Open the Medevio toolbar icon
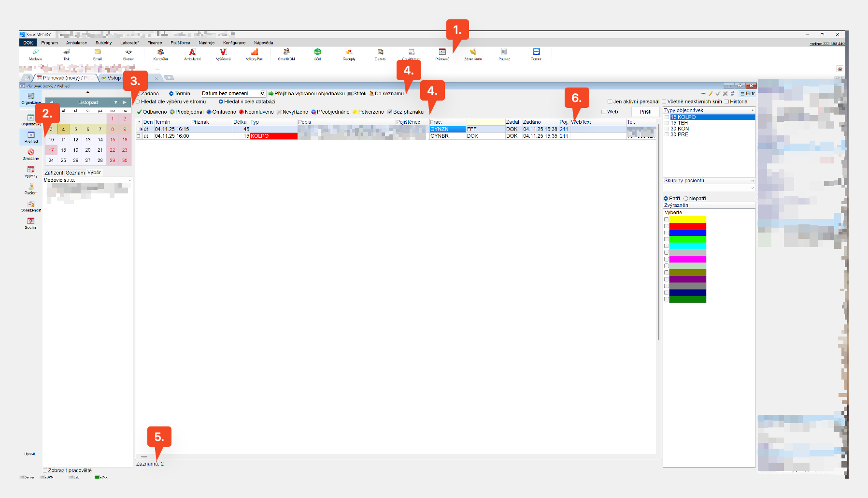The height and width of the screenshot is (498, 868). click(35, 54)
